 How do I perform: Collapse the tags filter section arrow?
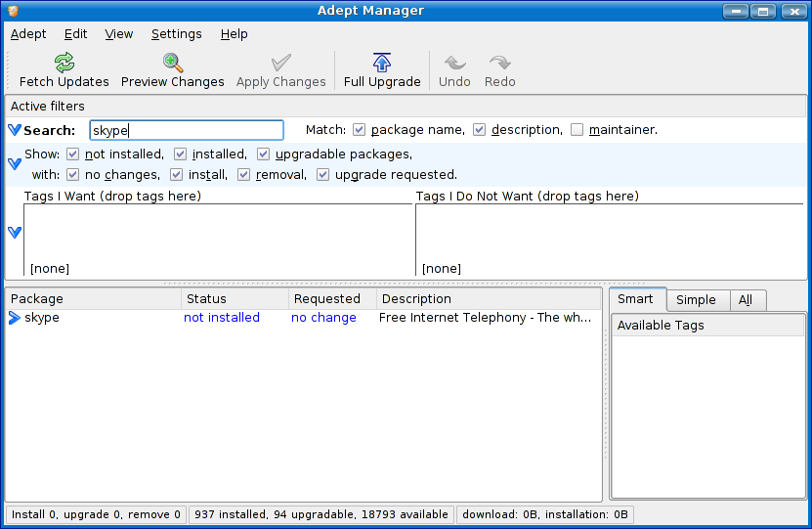[15, 233]
